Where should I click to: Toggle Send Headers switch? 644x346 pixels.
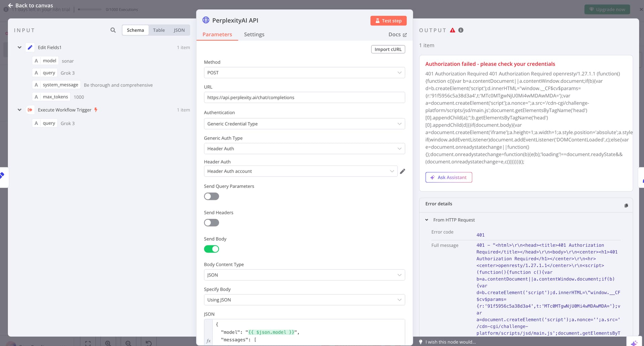click(211, 223)
